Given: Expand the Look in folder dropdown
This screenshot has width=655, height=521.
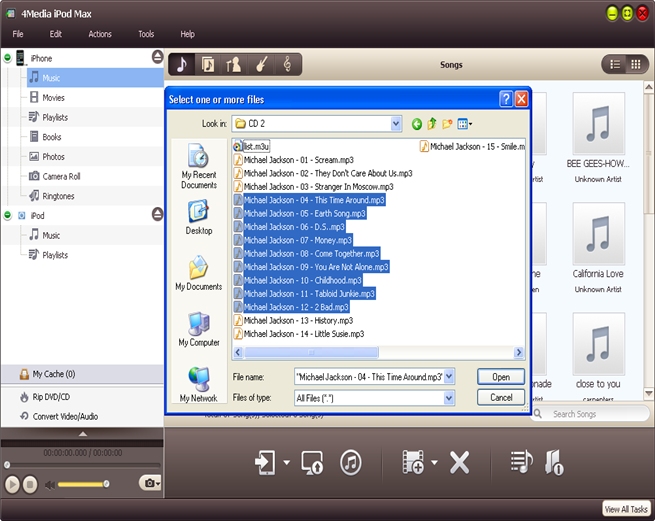Looking at the screenshot, I should (x=396, y=124).
